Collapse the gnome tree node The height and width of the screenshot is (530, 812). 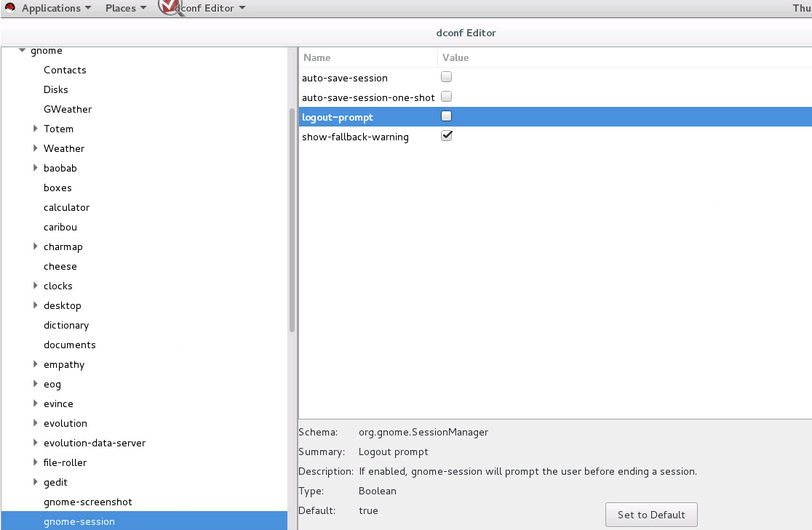click(x=21, y=50)
